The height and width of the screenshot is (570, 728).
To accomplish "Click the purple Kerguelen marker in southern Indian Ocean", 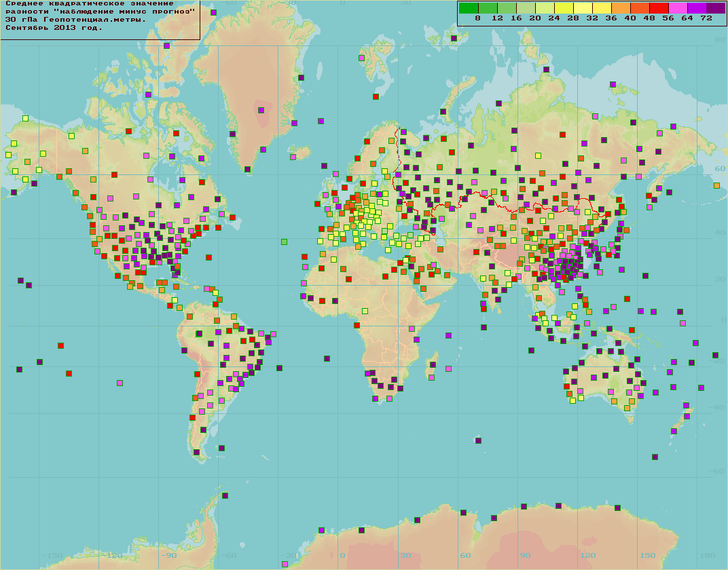I will pyautogui.click(x=479, y=440).
